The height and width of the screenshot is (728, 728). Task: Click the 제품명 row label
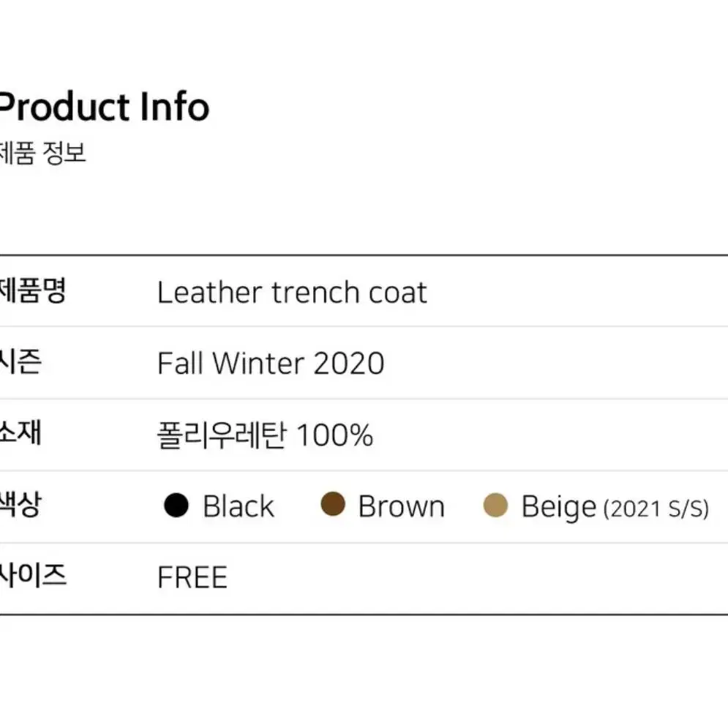33,290
